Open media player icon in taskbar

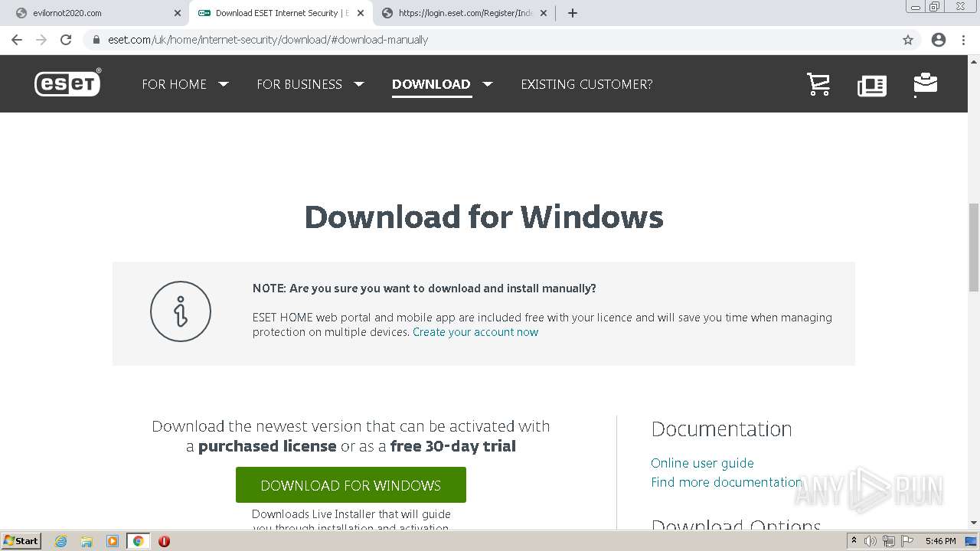pos(113,541)
